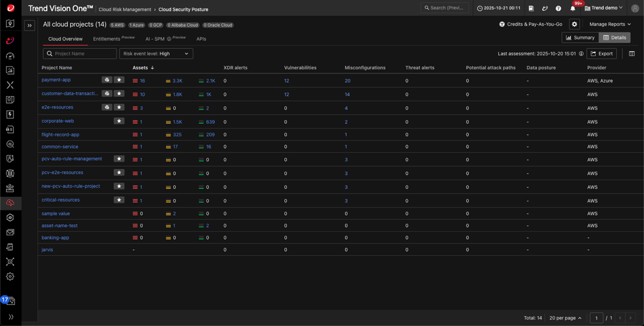Sort the table by the Assets column

coord(143,68)
